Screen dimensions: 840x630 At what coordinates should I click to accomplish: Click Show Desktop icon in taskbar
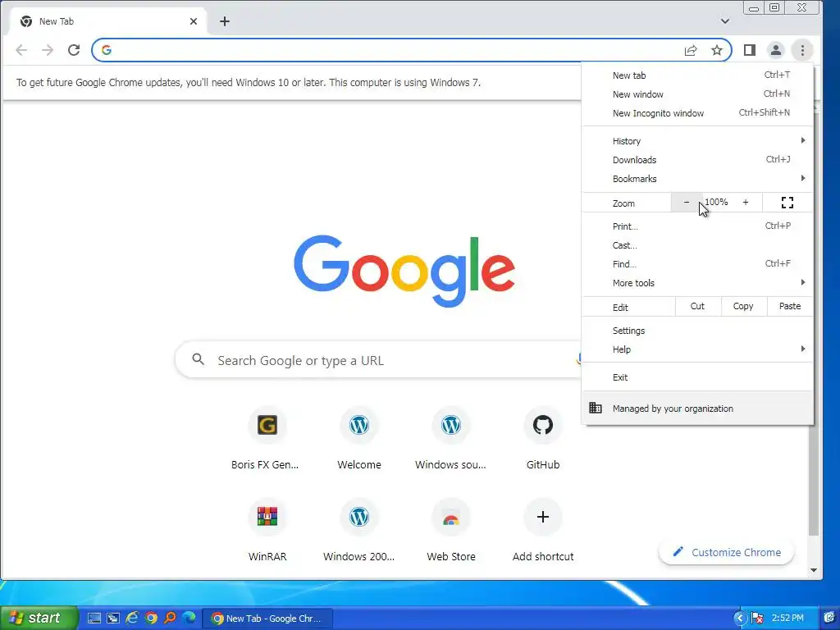click(x=94, y=619)
